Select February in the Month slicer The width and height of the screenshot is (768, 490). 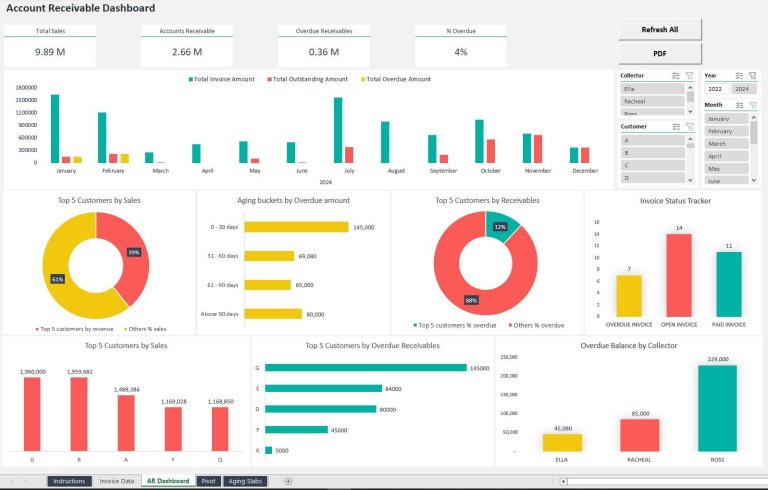pos(726,131)
